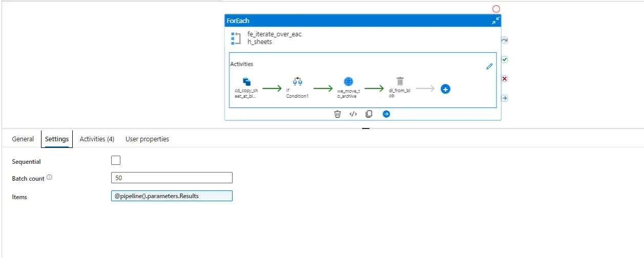The height and width of the screenshot is (258, 644).
Task: Click the Batch count label
Action: tap(28, 179)
